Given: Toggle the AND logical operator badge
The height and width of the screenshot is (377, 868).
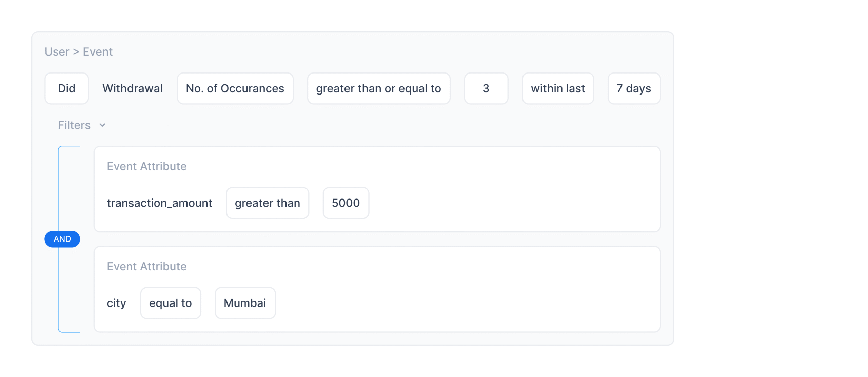Looking at the screenshot, I should tap(62, 239).
